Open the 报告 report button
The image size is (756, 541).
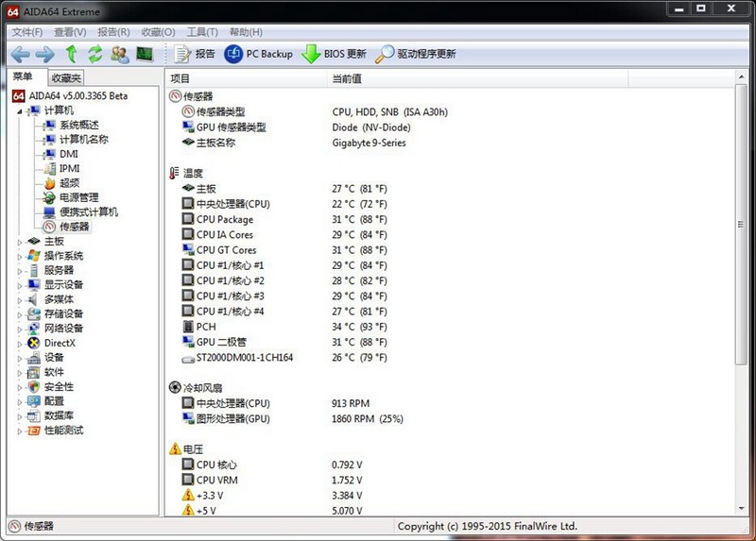pos(194,54)
